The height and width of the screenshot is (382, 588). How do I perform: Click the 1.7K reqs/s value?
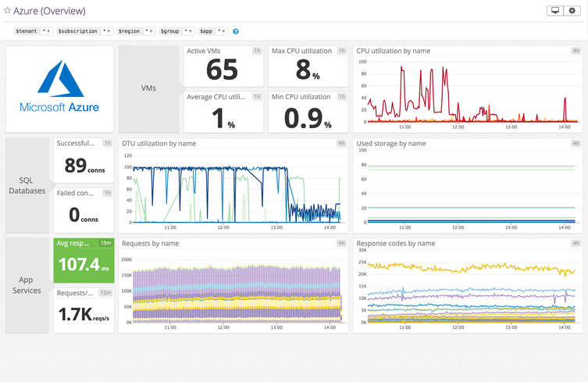tap(84, 315)
